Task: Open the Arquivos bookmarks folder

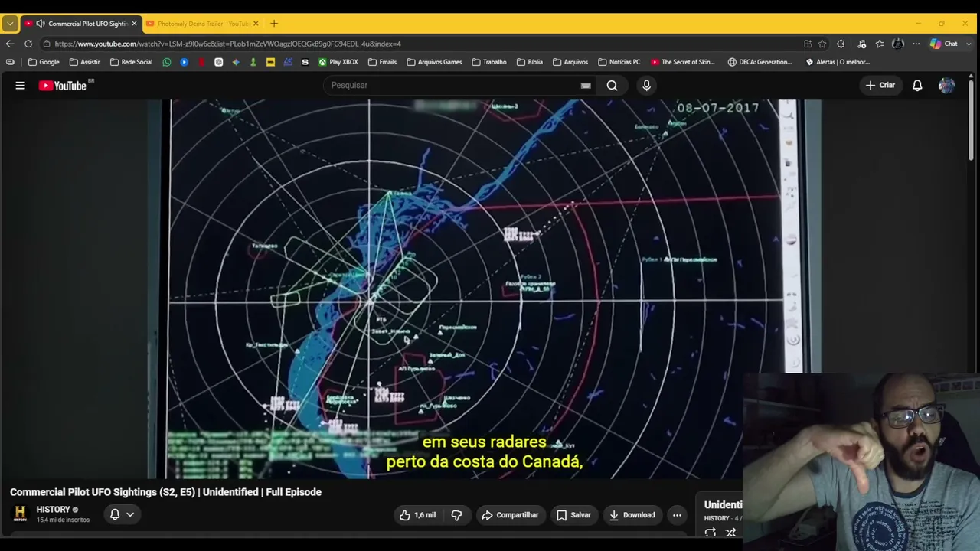Action: point(570,62)
